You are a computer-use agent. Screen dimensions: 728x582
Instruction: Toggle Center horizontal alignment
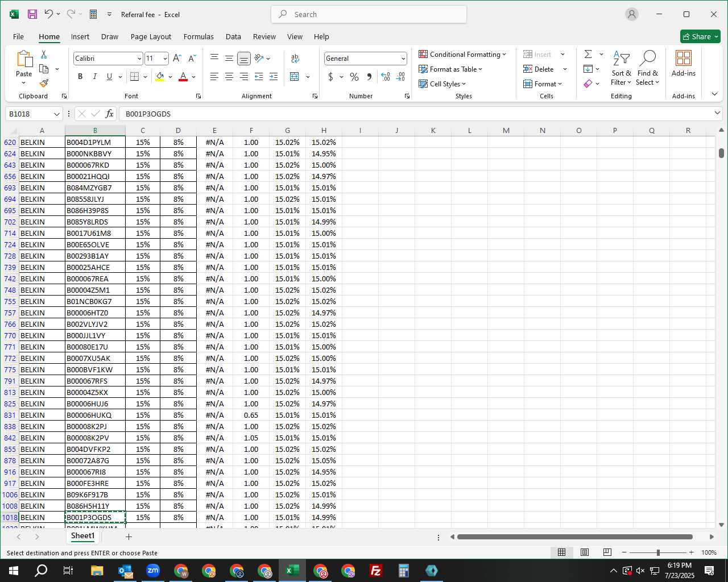click(x=229, y=76)
